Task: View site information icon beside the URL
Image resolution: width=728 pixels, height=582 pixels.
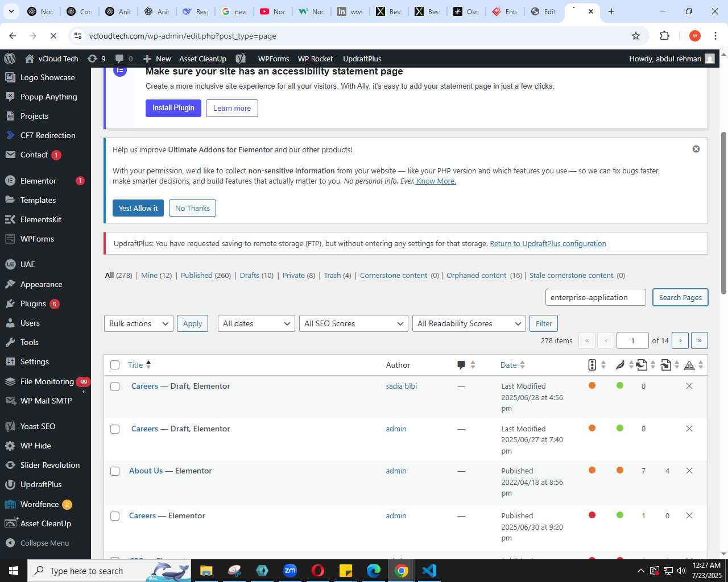Action: [x=78, y=36]
